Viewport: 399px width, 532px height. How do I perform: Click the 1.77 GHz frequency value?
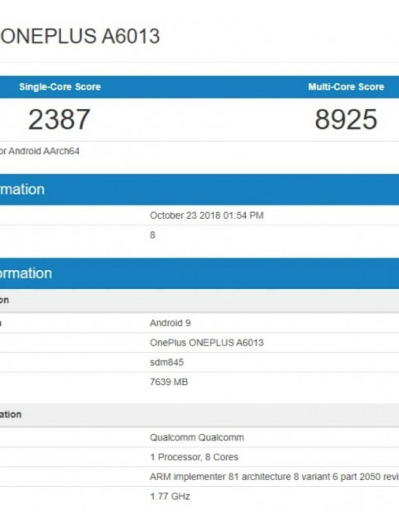(170, 496)
